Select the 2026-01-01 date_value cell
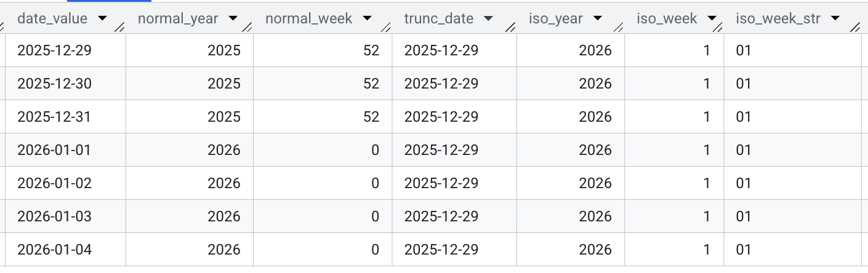The image size is (868, 273). pyautogui.click(x=54, y=150)
